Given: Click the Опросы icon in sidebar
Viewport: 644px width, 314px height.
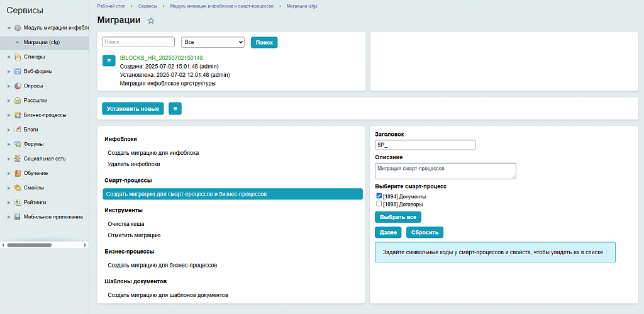Looking at the screenshot, I should (18, 86).
